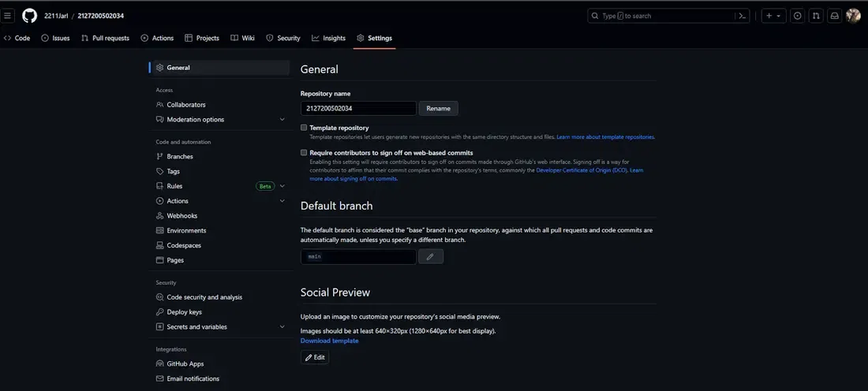
Task: Select General in settings sidebar
Action: point(220,68)
